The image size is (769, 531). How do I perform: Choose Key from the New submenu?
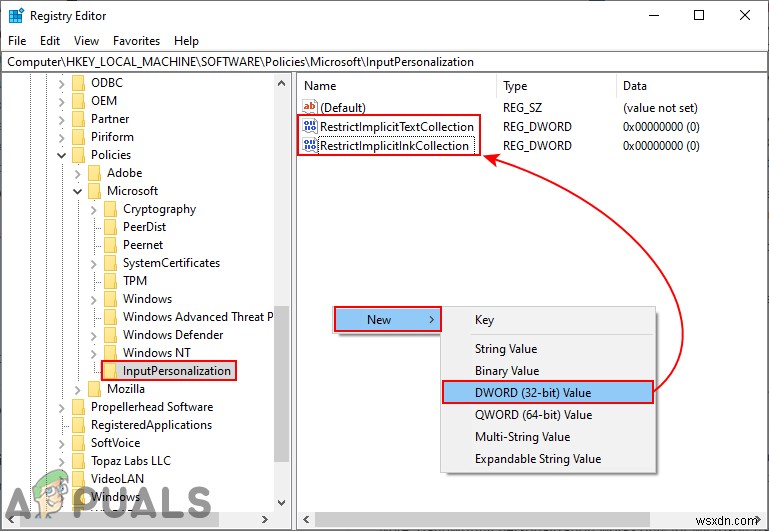tap(548, 320)
